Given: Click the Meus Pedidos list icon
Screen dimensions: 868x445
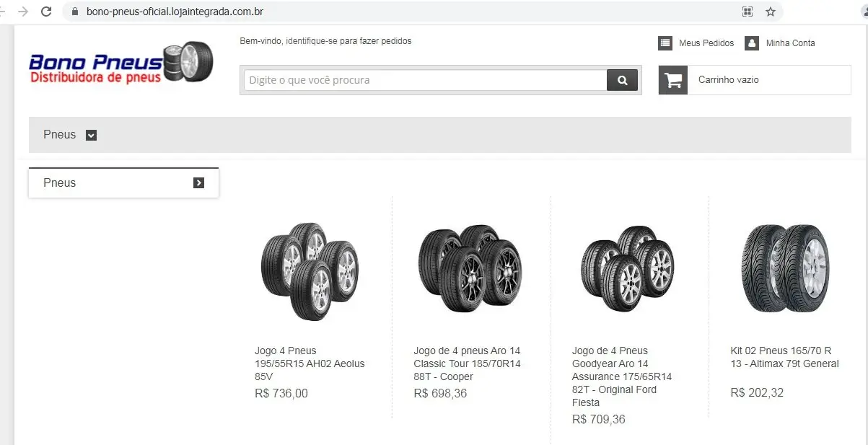Looking at the screenshot, I should [x=665, y=43].
